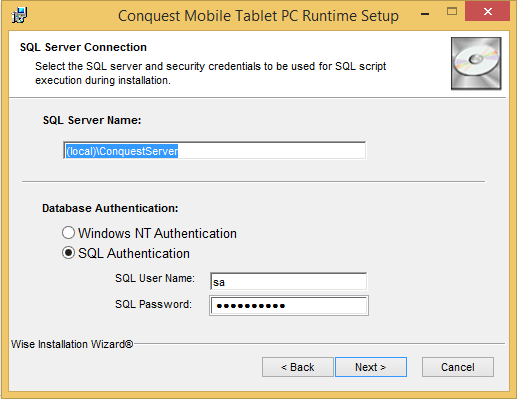Viewport: 517px width, 399px height.
Task: Click the Conquest Mobile Tablet PC title bar text
Action: 258,16
